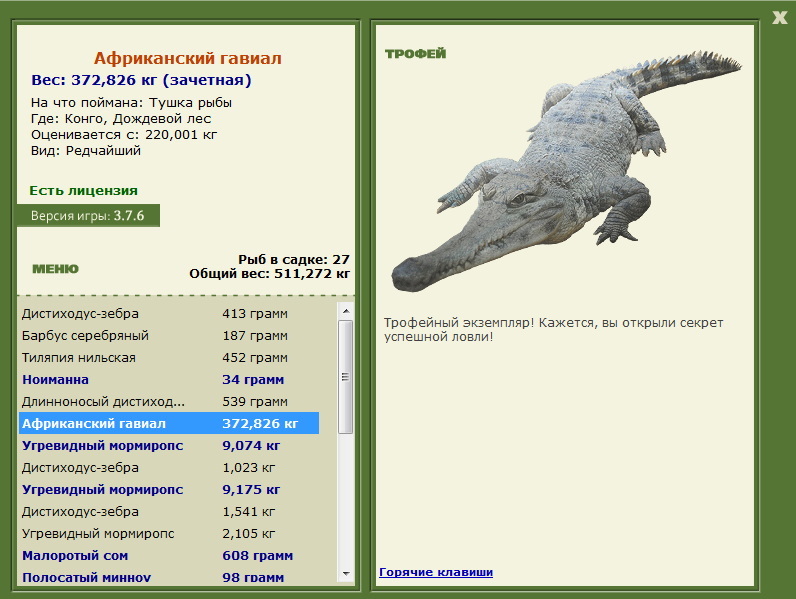Click the scroll down arrow of the fish list
Viewport: 796px width, 599px height.
[346, 574]
